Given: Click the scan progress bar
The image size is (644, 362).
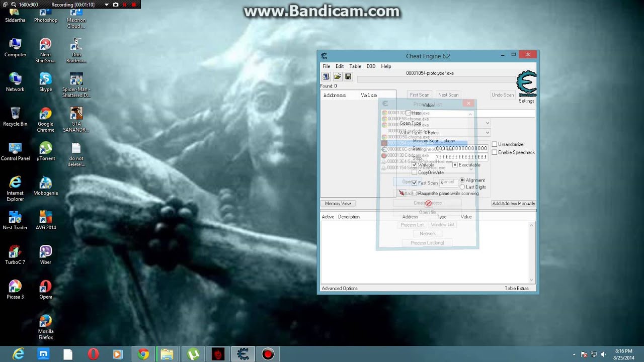Looking at the screenshot, I should tap(437, 79).
